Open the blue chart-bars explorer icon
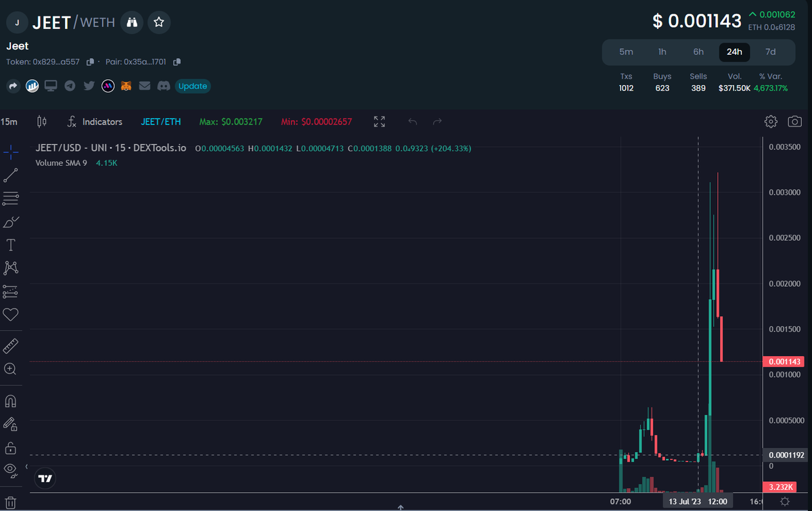 point(32,86)
